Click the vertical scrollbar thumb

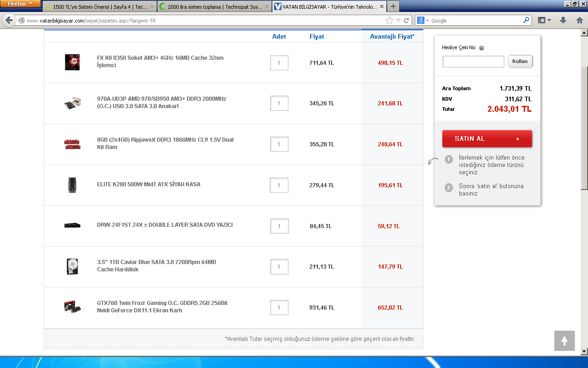point(584,128)
